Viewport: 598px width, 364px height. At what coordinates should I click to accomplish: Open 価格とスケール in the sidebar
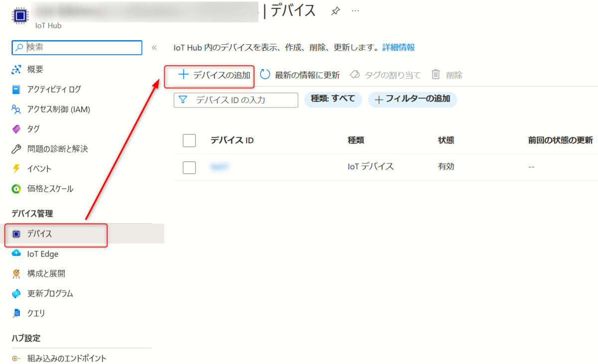50,189
